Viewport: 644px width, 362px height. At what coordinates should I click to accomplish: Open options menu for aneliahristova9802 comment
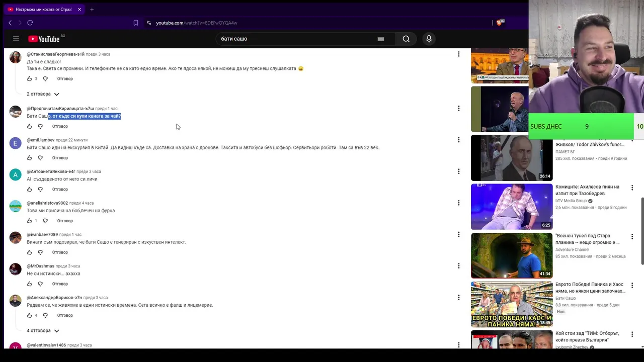pos(458,203)
